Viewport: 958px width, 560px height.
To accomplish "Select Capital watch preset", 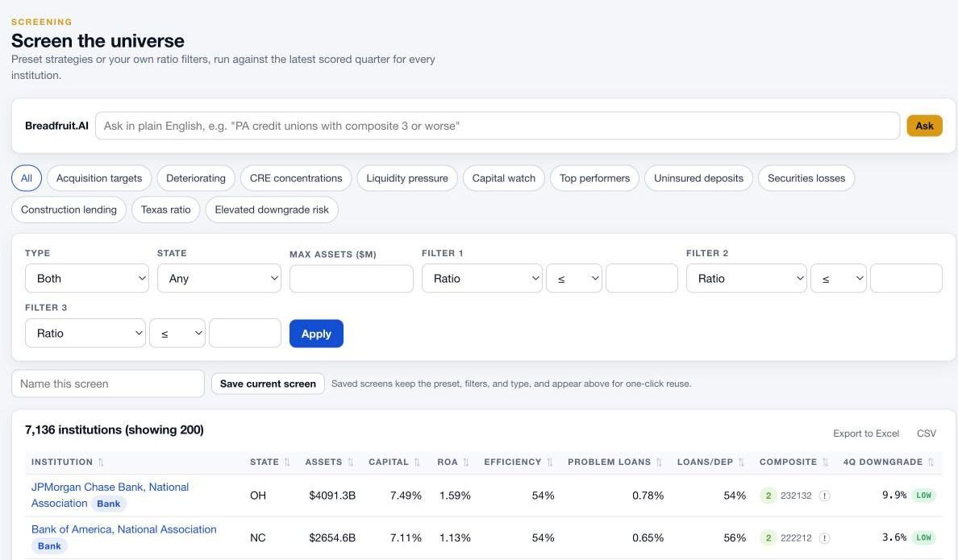I will click(x=503, y=178).
